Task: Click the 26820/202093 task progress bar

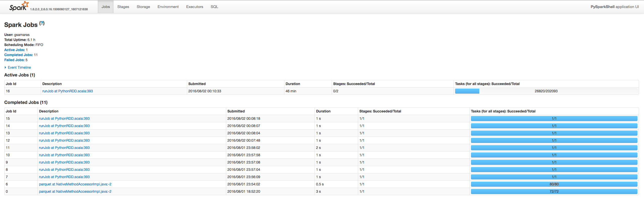Action: click(x=546, y=91)
